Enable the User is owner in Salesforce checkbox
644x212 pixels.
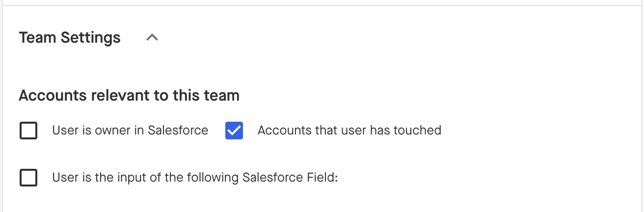point(28,131)
